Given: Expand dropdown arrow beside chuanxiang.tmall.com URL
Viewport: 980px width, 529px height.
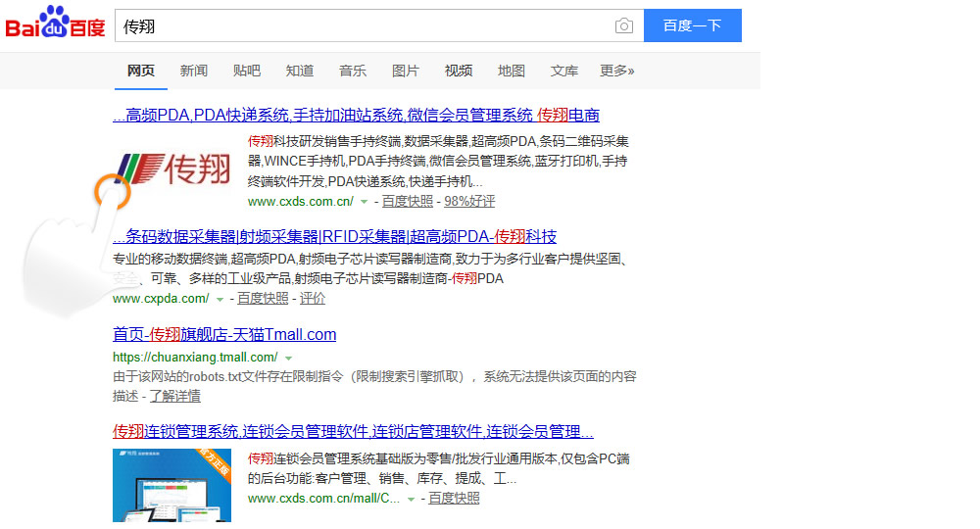Looking at the screenshot, I should tap(288, 358).
